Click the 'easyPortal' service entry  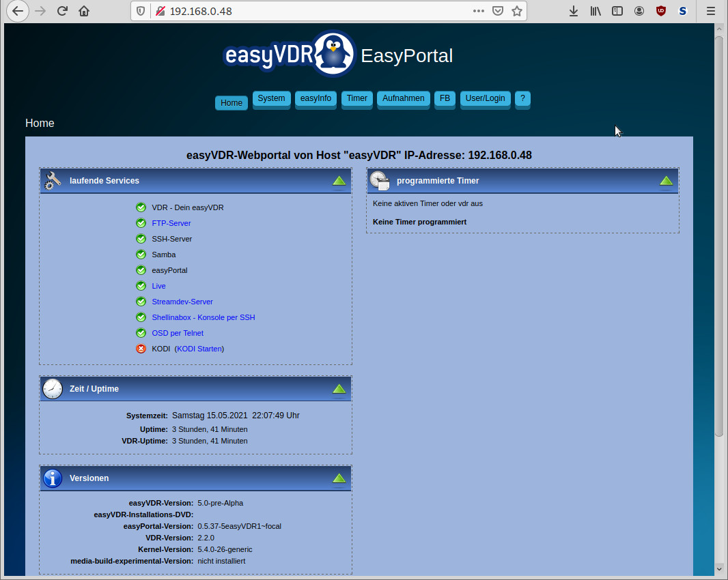click(x=169, y=270)
